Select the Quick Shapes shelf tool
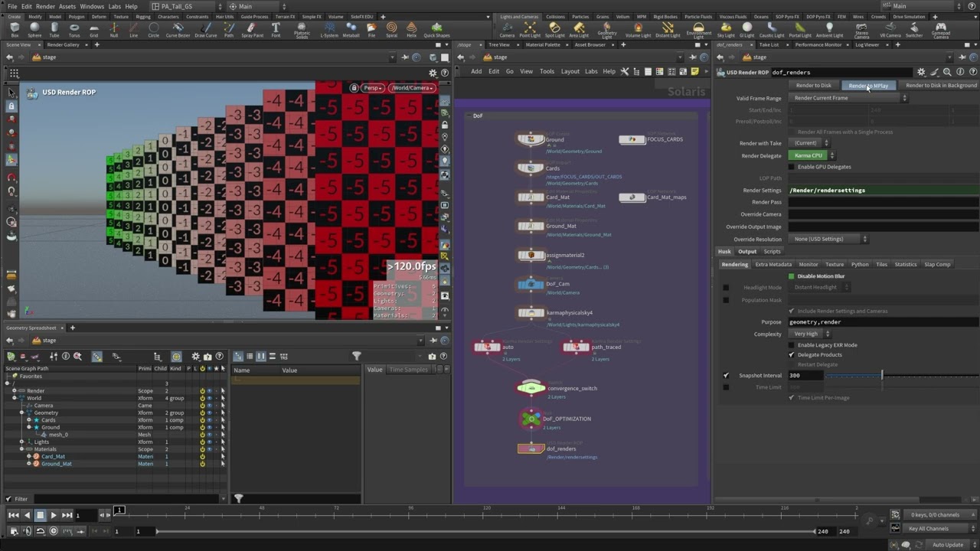This screenshot has height=551, width=980. [x=436, y=30]
